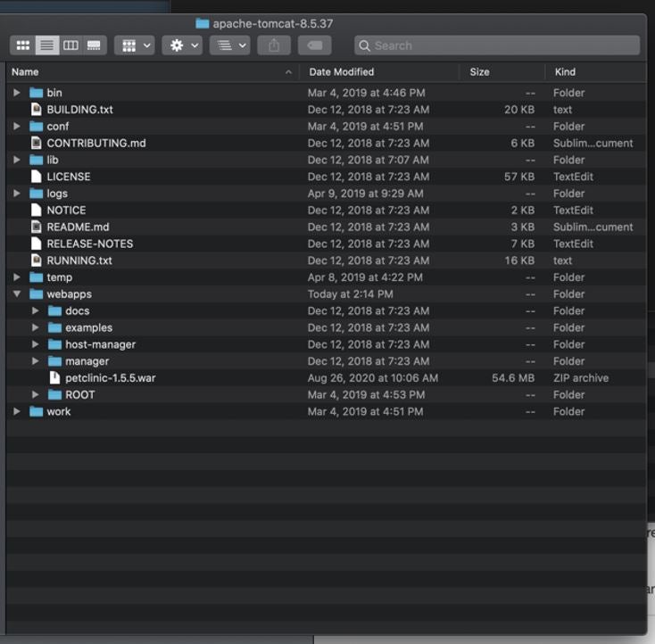Switch to list view
The width and height of the screenshot is (655, 644).
coord(46,45)
